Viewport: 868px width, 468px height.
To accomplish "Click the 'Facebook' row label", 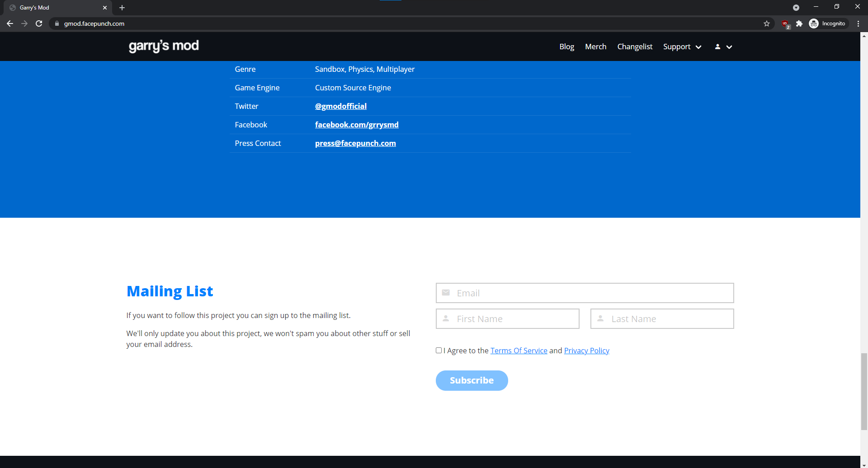I will tap(251, 125).
